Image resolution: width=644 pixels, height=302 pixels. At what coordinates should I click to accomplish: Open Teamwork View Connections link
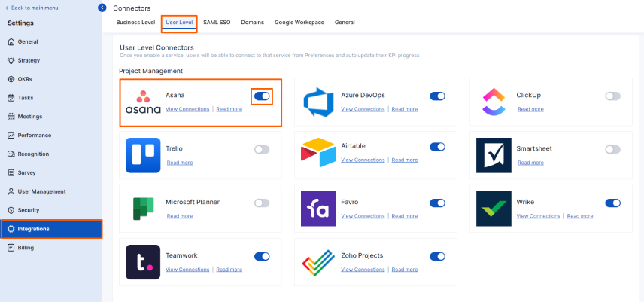(x=187, y=270)
